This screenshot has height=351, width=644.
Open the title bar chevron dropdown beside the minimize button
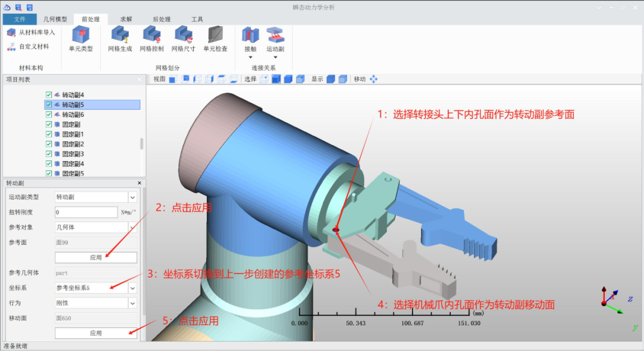(599, 7)
